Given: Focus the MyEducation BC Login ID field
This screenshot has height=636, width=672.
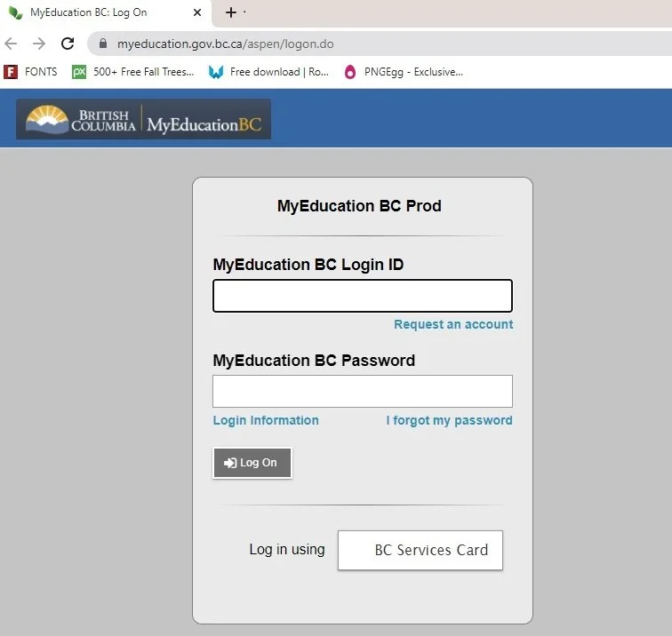Looking at the screenshot, I should (x=363, y=296).
